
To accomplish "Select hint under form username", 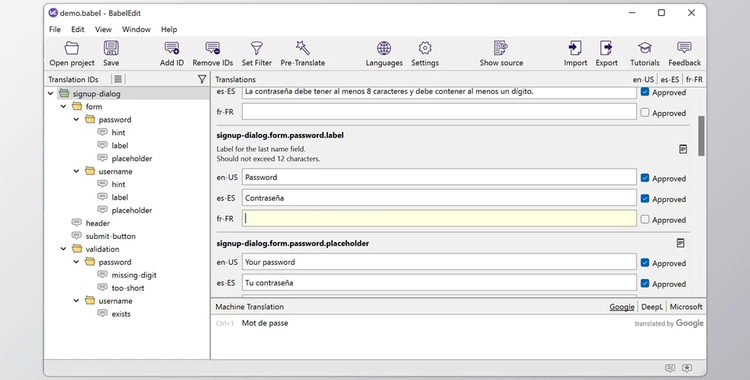I will click(x=118, y=184).
